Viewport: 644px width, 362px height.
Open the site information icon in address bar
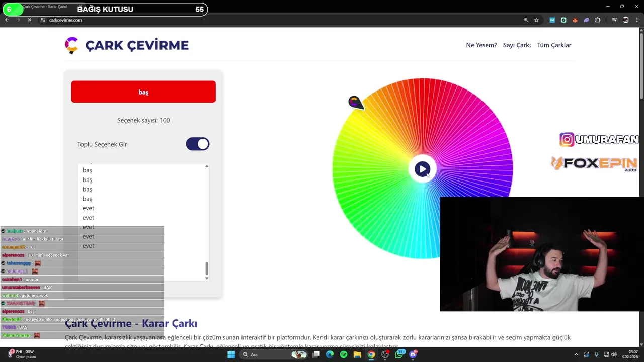43,20
